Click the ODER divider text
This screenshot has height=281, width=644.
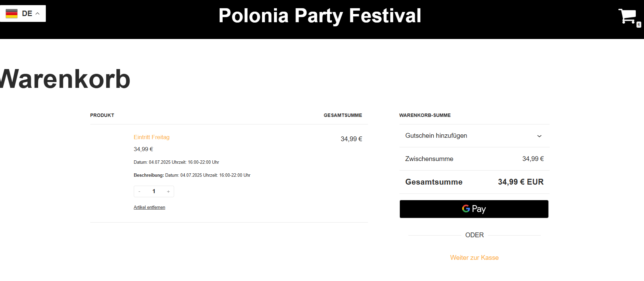[x=474, y=235]
